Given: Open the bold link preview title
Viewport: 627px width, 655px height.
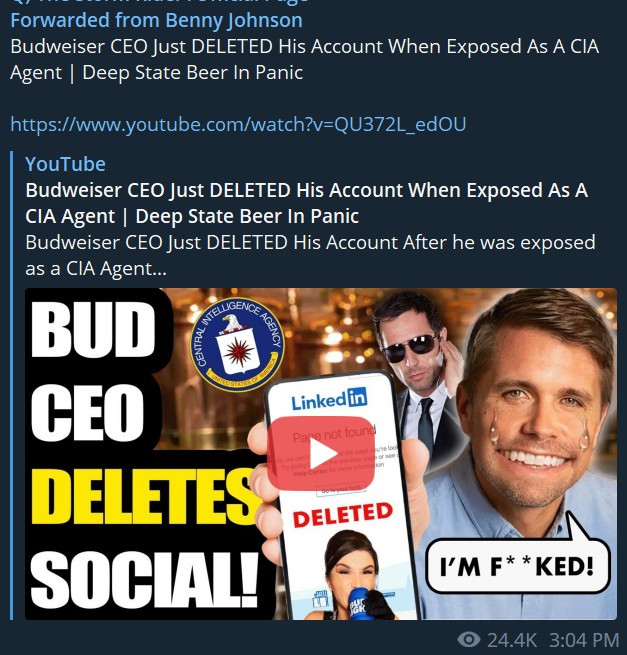Looking at the screenshot, I should coord(307,203).
